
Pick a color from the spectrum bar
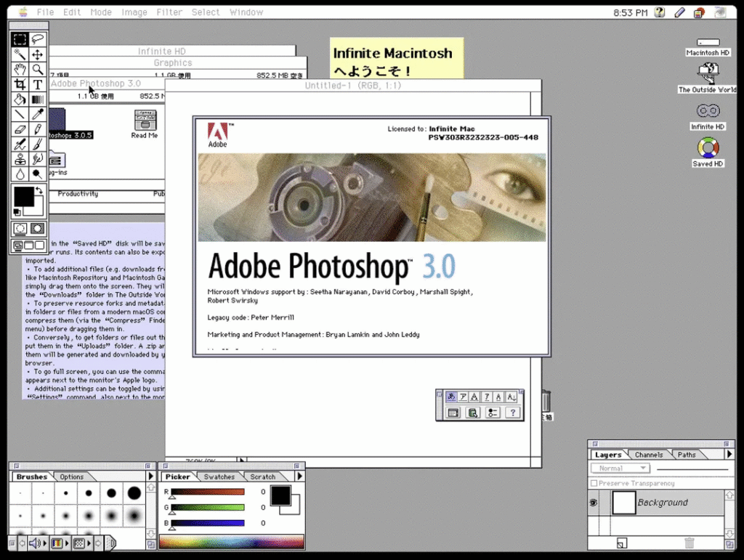(x=232, y=542)
